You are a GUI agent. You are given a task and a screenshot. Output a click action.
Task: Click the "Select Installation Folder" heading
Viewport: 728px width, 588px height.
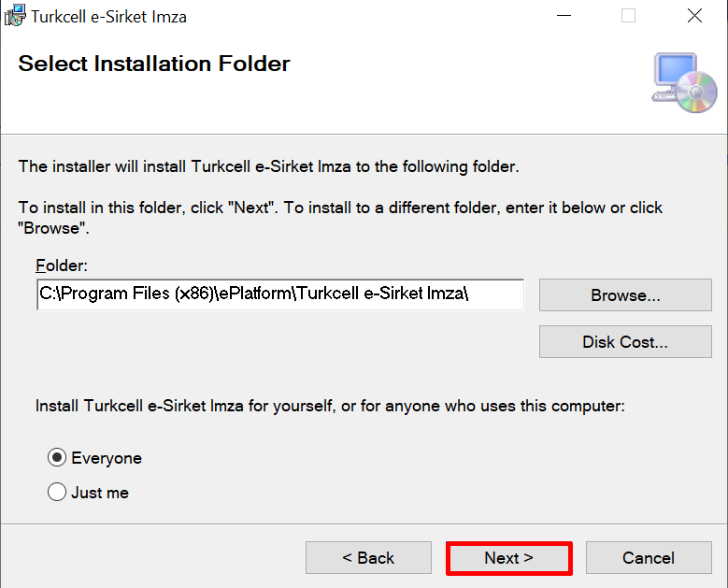[x=154, y=64]
